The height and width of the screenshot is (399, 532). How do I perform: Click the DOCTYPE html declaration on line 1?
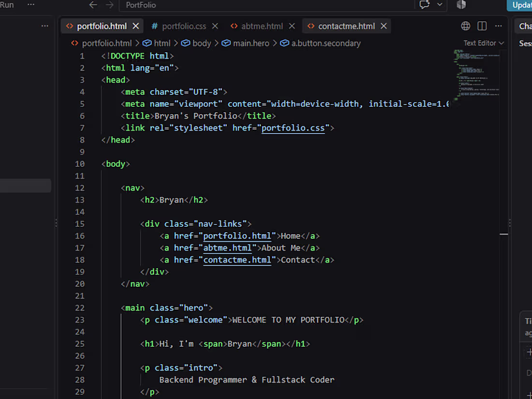pyautogui.click(x=137, y=56)
